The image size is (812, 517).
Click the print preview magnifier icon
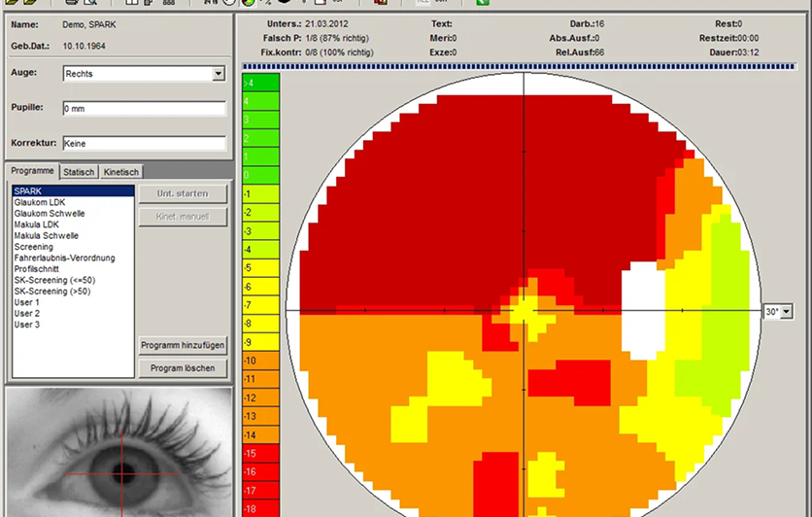(x=90, y=2)
